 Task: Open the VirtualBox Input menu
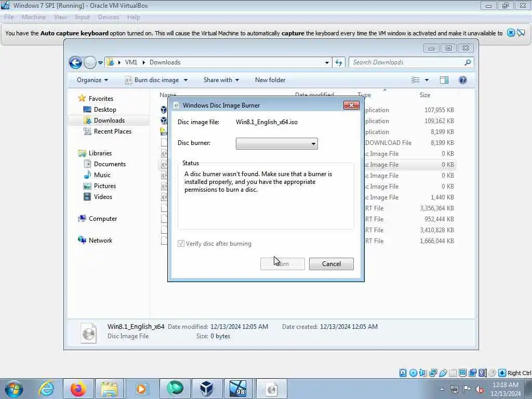[83, 17]
